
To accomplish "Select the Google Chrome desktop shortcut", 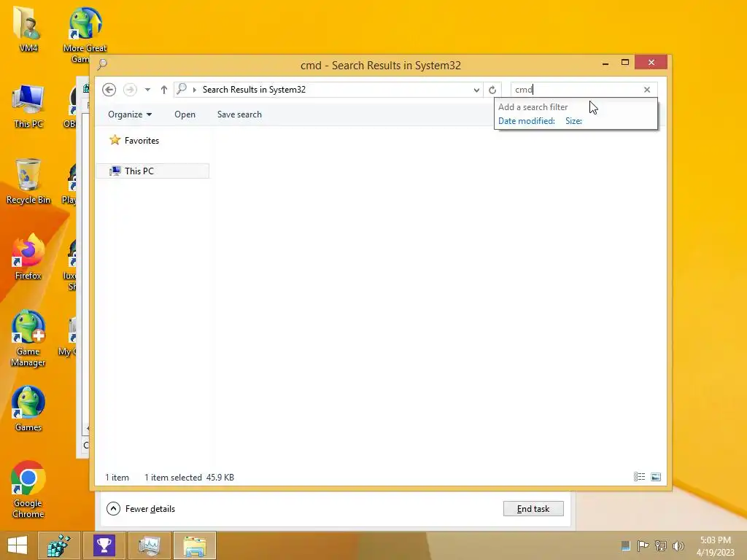I will 28,489.
